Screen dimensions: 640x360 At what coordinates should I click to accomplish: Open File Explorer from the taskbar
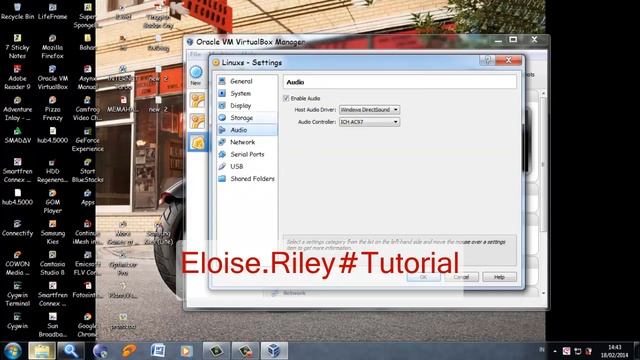[42, 351]
